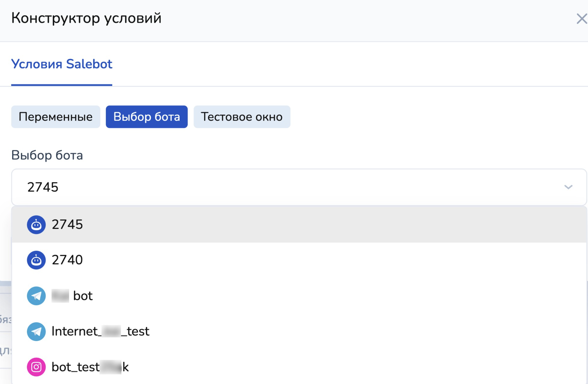Choose the bot_test Instagram entry

coord(299,367)
